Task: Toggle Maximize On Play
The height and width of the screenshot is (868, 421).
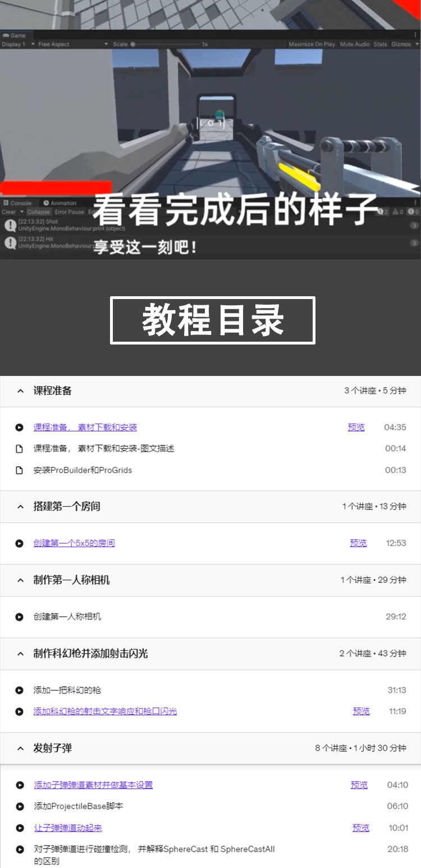Action: point(312,44)
